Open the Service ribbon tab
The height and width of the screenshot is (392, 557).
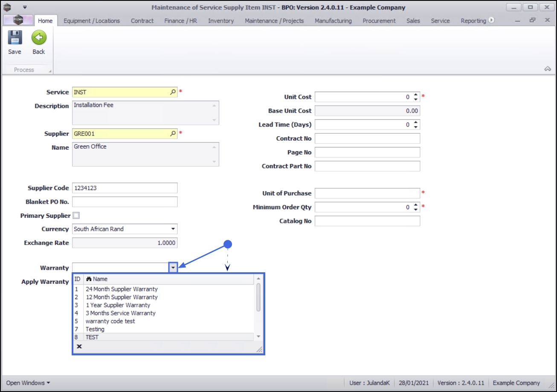(x=440, y=20)
